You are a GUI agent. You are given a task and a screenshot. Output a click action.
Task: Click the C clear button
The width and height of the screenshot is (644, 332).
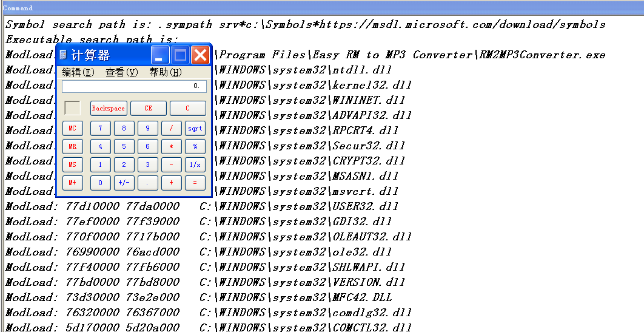[188, 109]
